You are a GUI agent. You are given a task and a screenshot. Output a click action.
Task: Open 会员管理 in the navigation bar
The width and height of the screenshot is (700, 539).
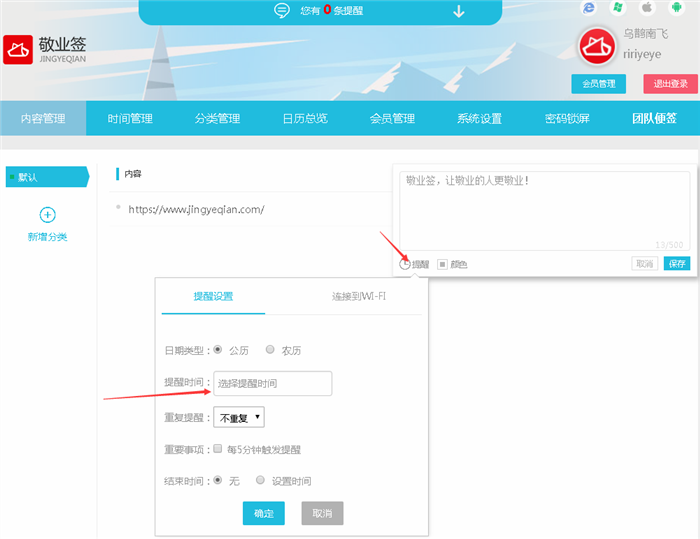coord(392,118)
